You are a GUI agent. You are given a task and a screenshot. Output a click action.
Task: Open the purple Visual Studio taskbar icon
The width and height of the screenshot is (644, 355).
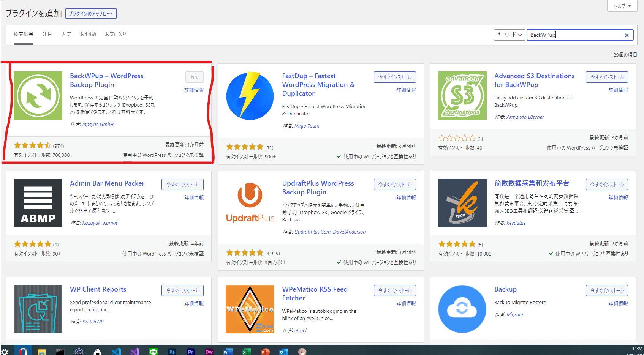pos(135,352)
